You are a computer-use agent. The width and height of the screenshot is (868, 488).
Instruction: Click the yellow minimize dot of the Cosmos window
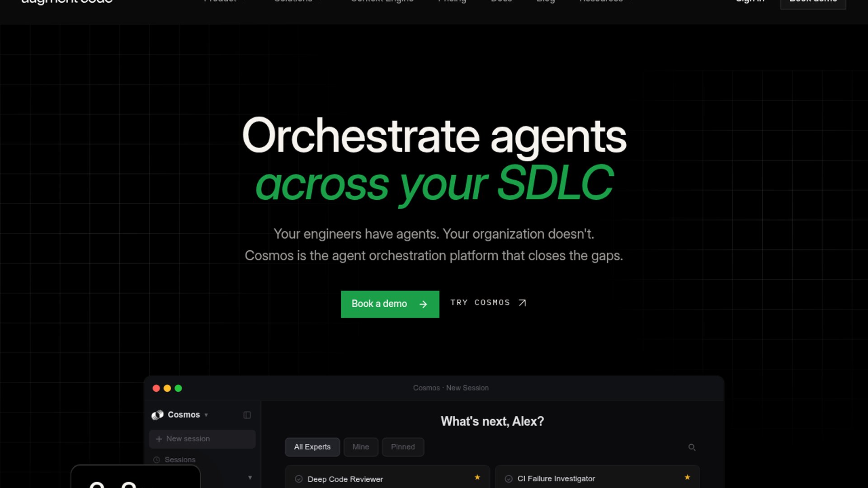pyautogui.click(x=167, y=388)
